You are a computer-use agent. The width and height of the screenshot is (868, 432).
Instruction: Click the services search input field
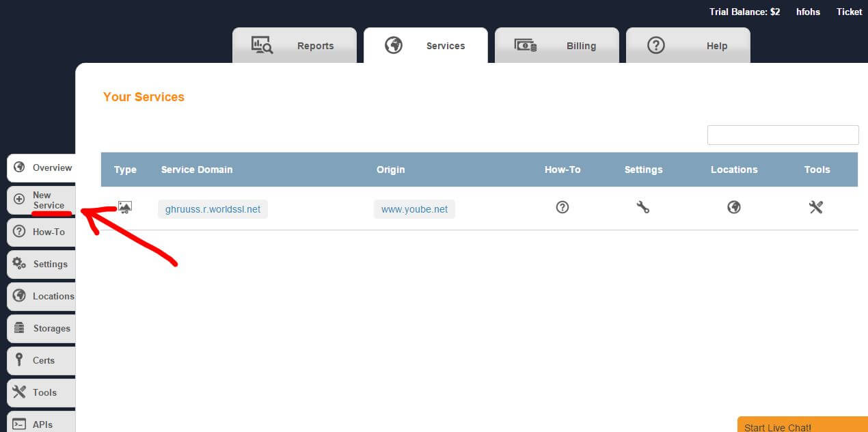pyautogui.click(x=783, y=135)
